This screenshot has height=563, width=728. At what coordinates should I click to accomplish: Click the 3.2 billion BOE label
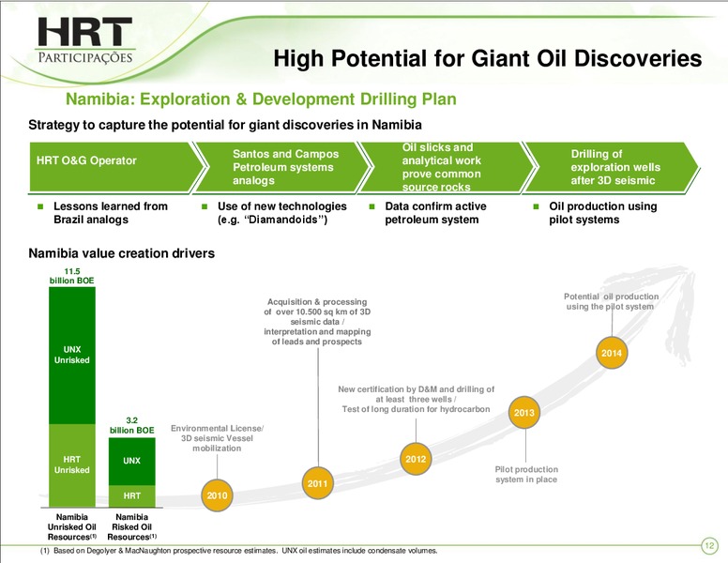point(132,425)
